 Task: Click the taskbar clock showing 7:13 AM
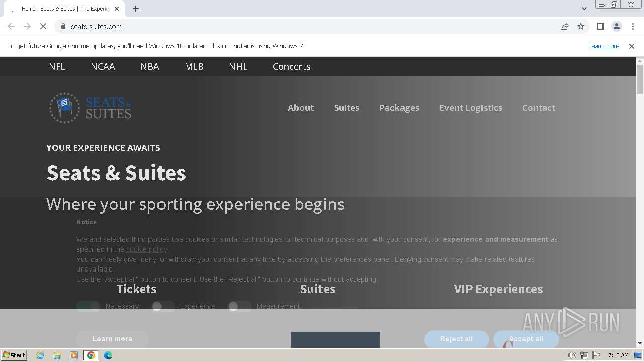(x=618, y=355)
